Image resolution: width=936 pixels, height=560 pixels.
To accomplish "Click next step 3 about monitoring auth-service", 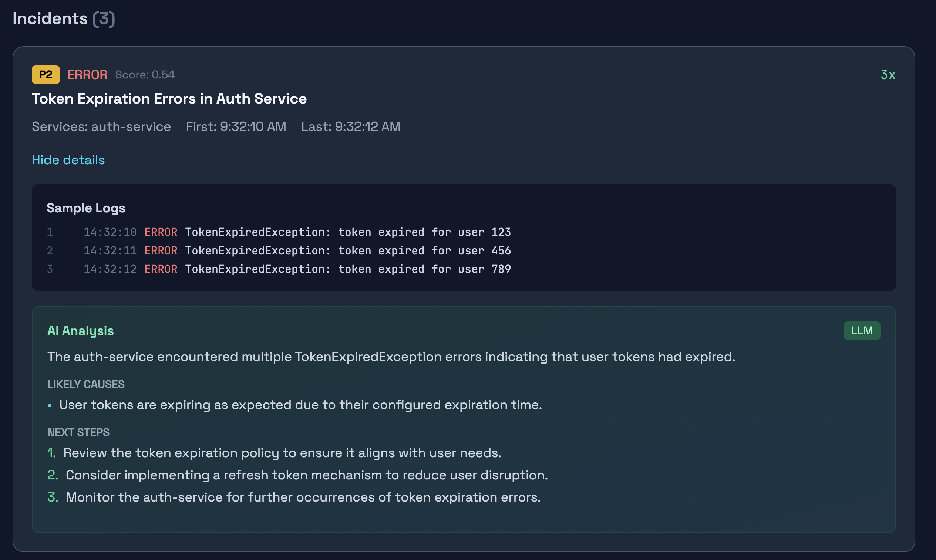I will (x=303, y=497).
